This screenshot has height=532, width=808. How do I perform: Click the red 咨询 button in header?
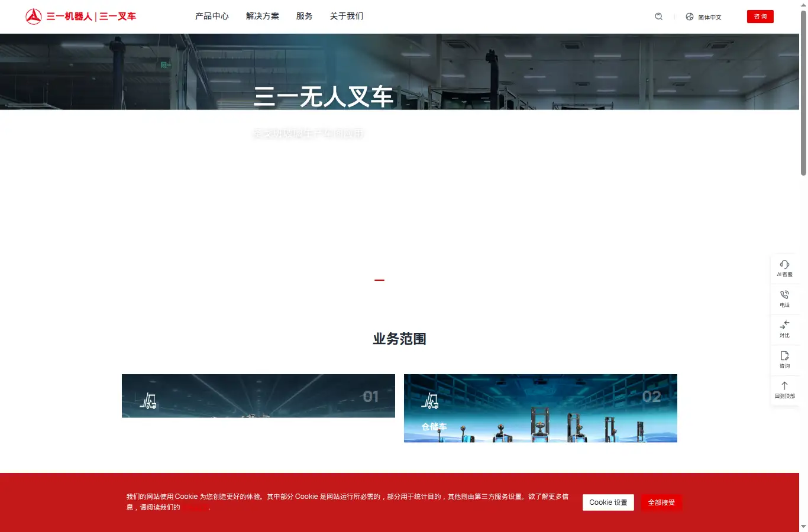[x=760, y=17]
